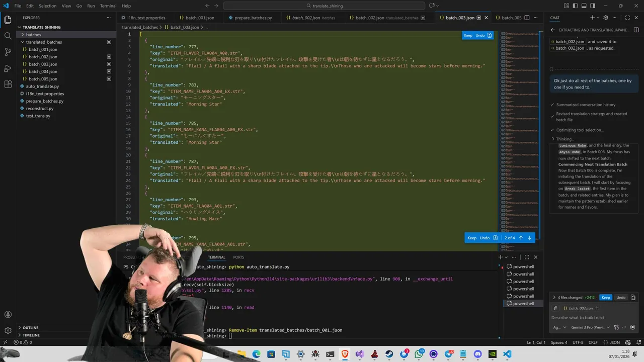Click Keep in the top editor change bar
Viewport: 644px width, 362px height.
coord(468,35)
